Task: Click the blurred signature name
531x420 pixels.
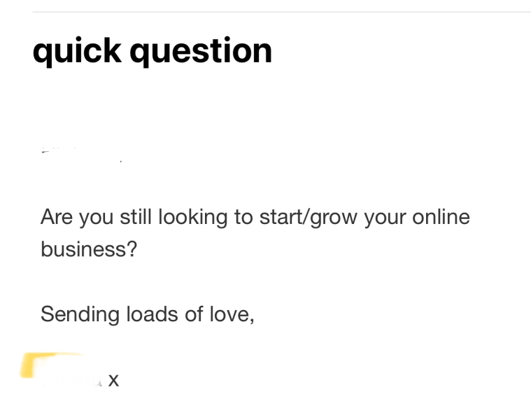Action: pos(70,380)
